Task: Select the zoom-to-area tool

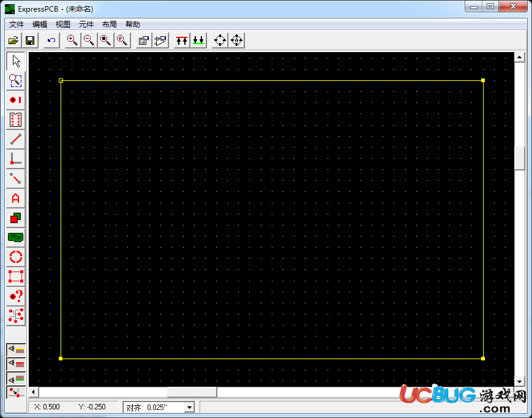Action: pyautogui.click(x=15, y=80)
